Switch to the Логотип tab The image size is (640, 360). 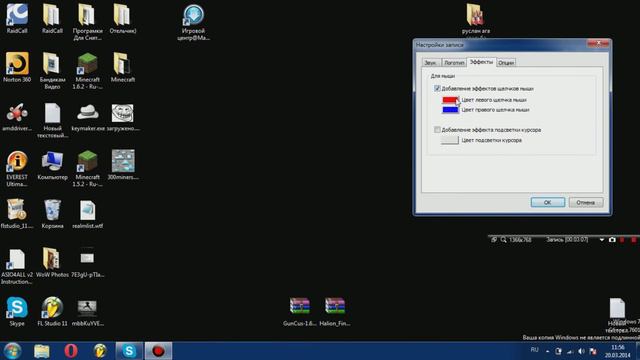click(x=454, y=63)
